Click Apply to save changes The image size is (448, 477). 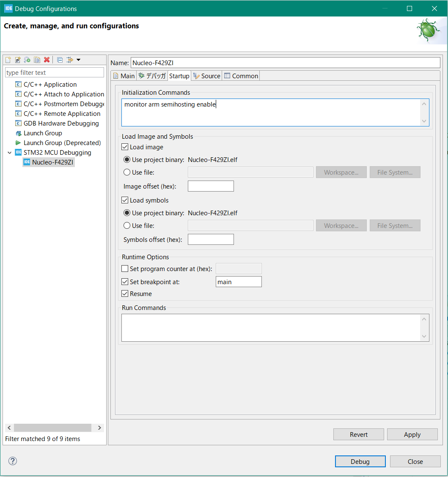pos(412,434)
